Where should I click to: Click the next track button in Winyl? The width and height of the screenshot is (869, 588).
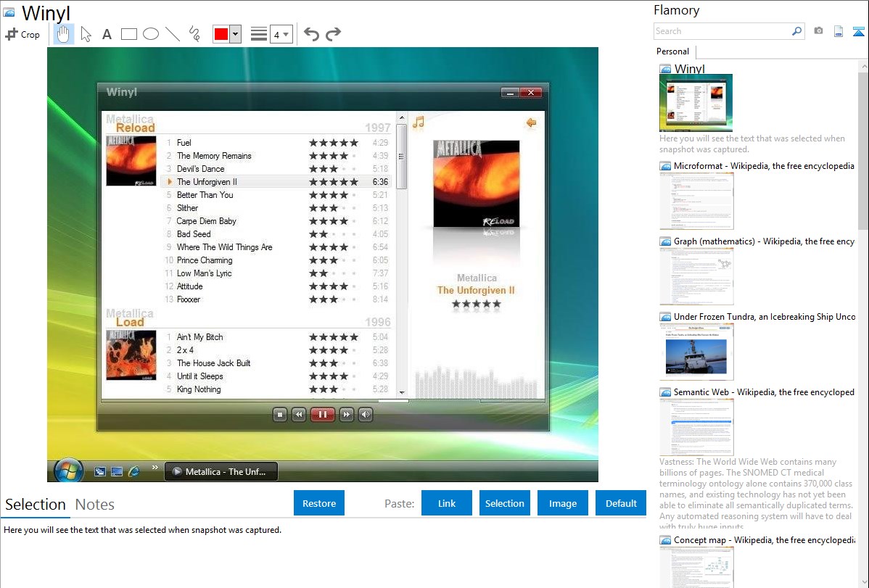[347, 415]
